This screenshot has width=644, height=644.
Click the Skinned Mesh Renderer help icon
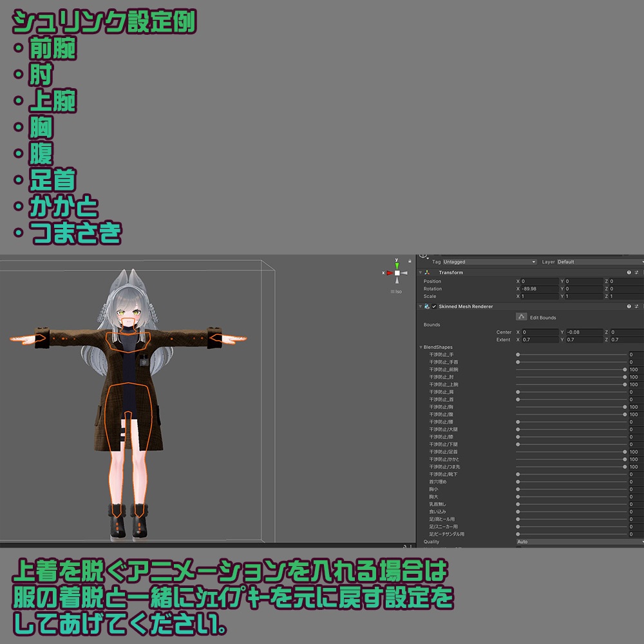click(x=629, y=307)
